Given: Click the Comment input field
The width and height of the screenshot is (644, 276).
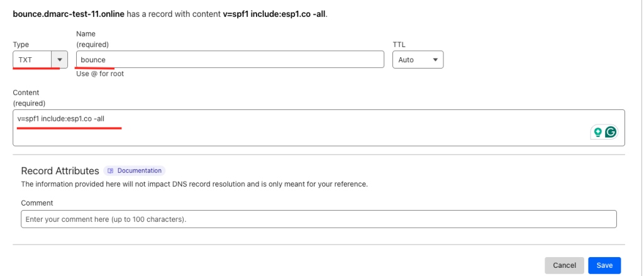Looking at the screenshot, I should coord(319,219).
